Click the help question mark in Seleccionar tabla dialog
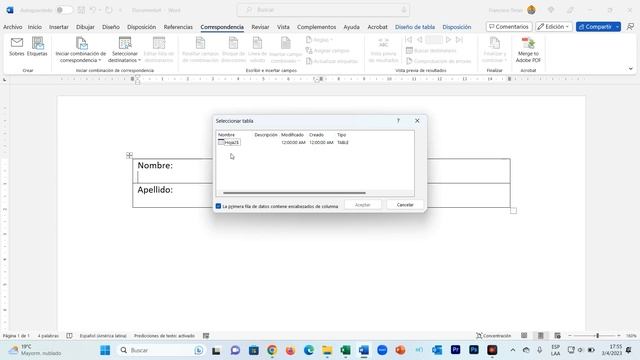 [x=398, y=121]
